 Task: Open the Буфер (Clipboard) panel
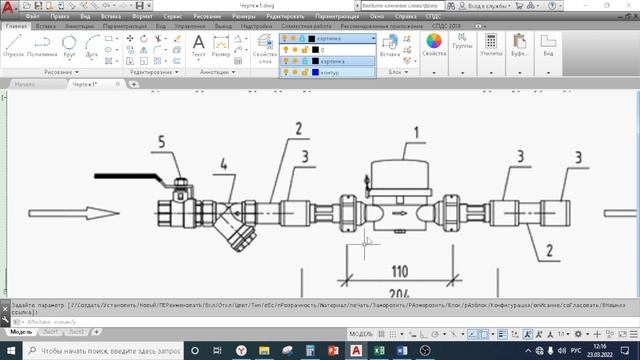point(520,45)
